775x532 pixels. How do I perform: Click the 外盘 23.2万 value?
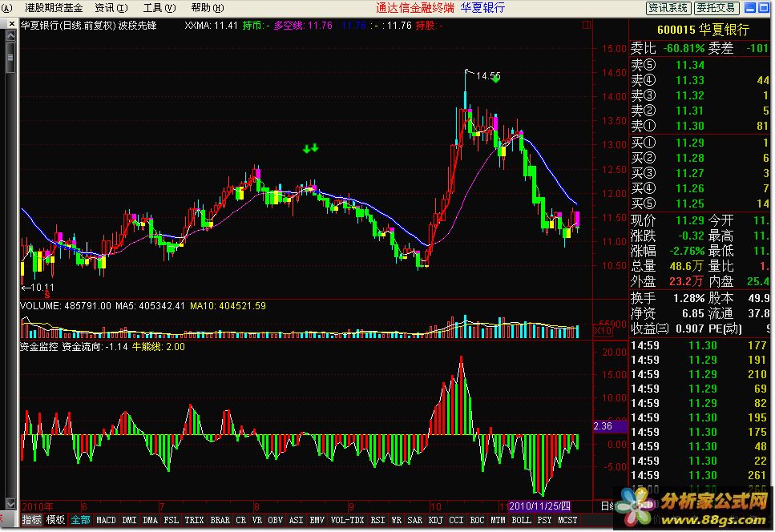(x=686, y=281)
